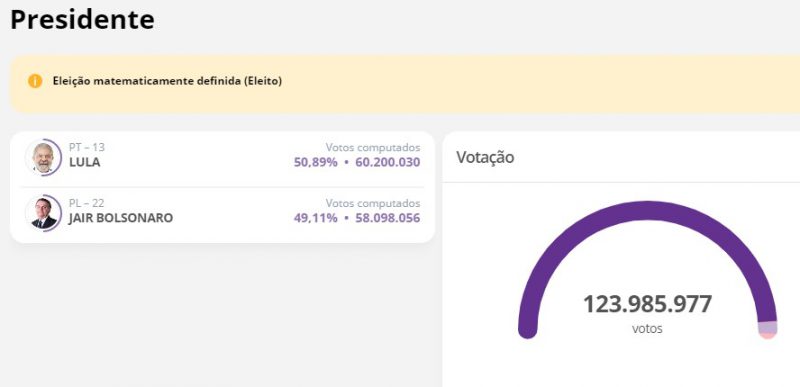The image size is (800, 387).
Task: Open Jair Bolsonaro's candidate photo
Action: tap(43, 213)
